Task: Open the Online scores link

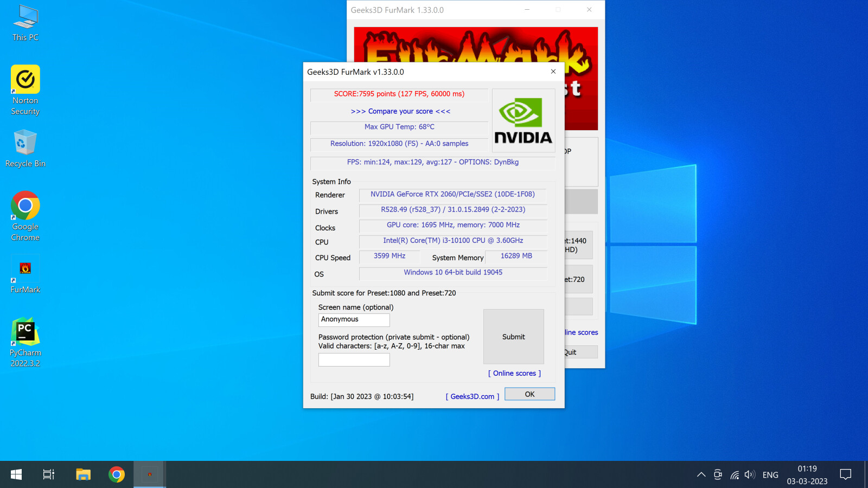Action: coord(514,373)
